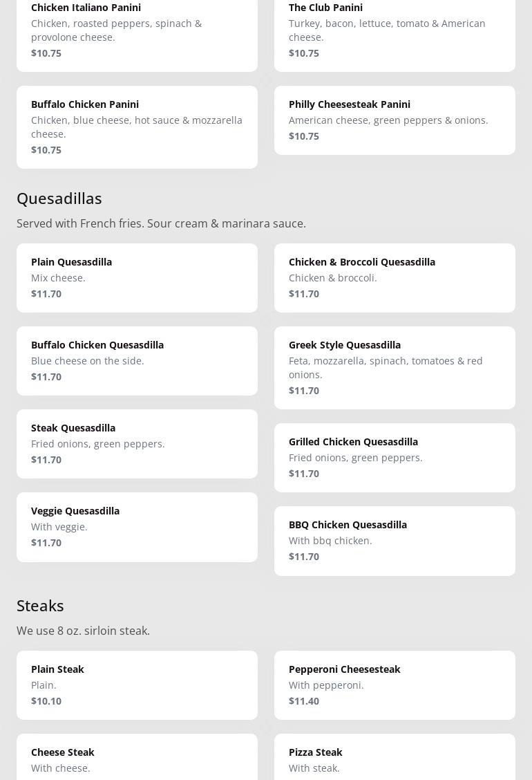The image size is (532, 780).
Task: Pick the Buffalo Chicken Quesasdilla item
Action: tap(137, 360)
